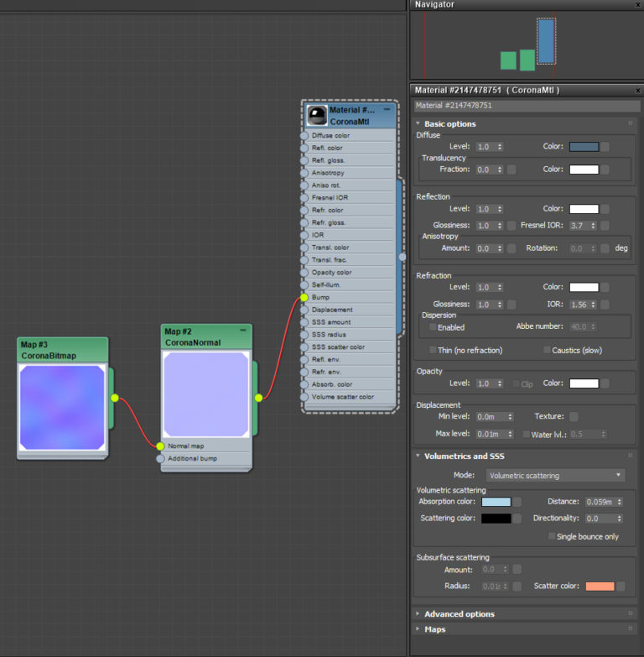
Task: Click the CoronaBitmap output socket
Action: point(115,399)
